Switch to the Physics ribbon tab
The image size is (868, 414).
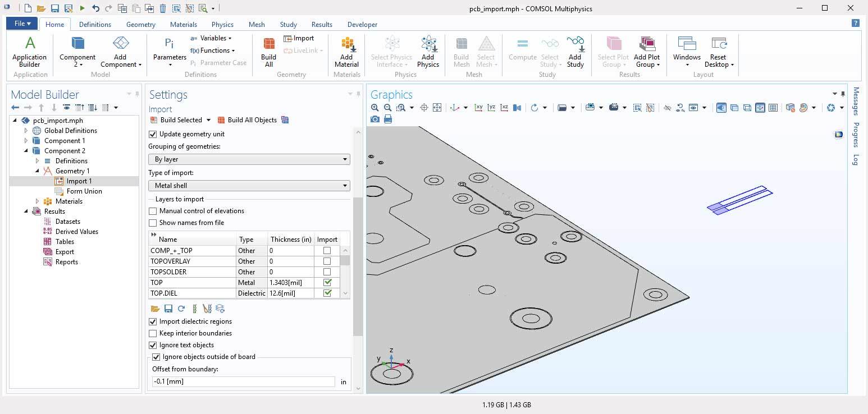pyautogui.click(x=222, y=24)
